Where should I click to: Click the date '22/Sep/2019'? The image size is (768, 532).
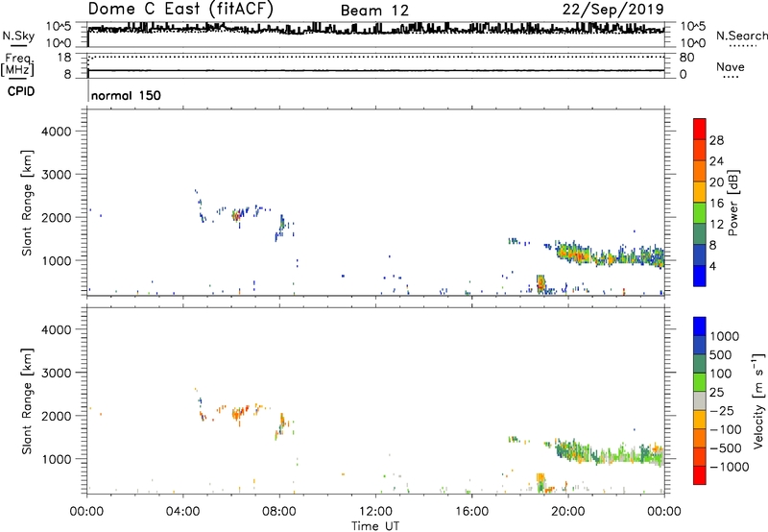pyautogui.click(x=613, y=10)
